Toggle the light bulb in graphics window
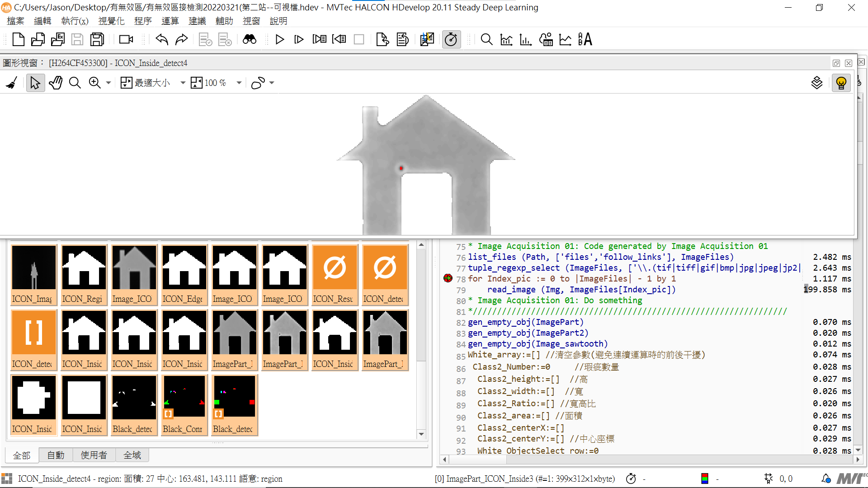The width and height of the screenshot is (868, 488). (841, 83)
